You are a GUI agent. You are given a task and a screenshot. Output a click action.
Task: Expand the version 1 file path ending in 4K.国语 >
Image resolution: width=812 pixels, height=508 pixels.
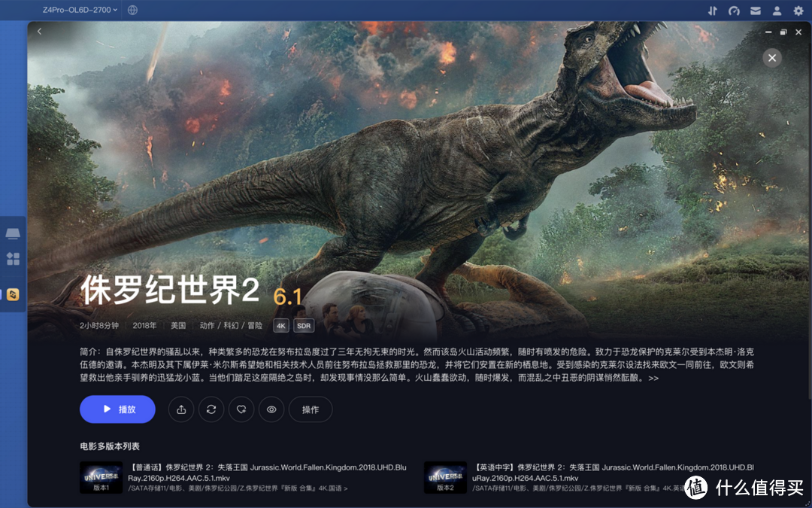point(238,488)
